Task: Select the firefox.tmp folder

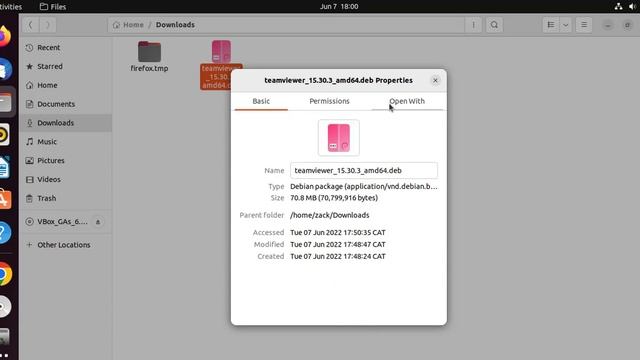Action: (149, 57)
